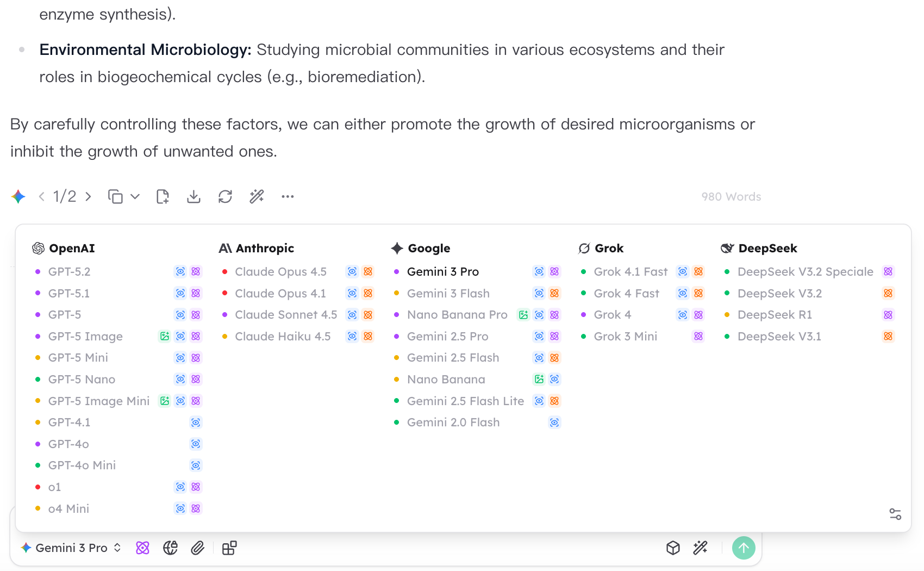The height and width of the screenshot is (571, 924).
Task: Go to the next response version arrow
Action: point(88,197)
